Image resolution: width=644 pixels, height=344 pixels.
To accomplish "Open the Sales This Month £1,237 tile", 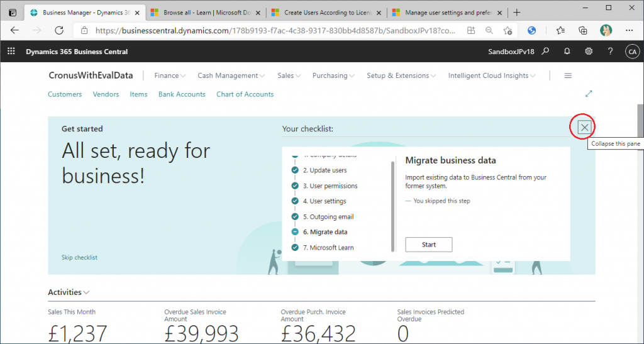I will coord(77,326).
